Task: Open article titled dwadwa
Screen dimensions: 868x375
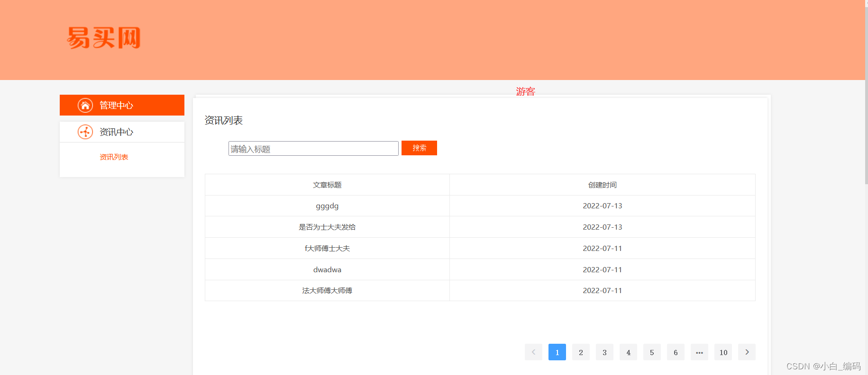Action: coord(327,269)
